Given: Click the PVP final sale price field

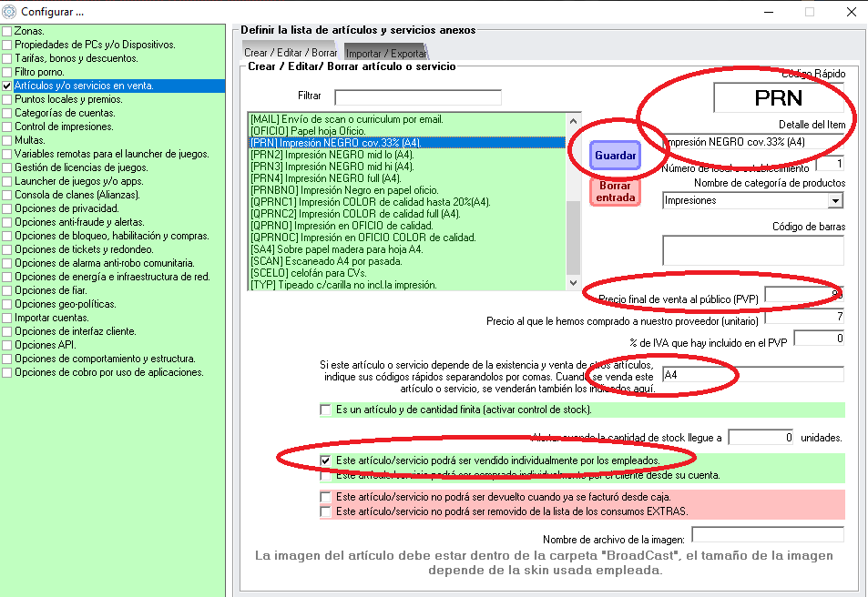Looking at the screenshot, I should pos(804,294).
